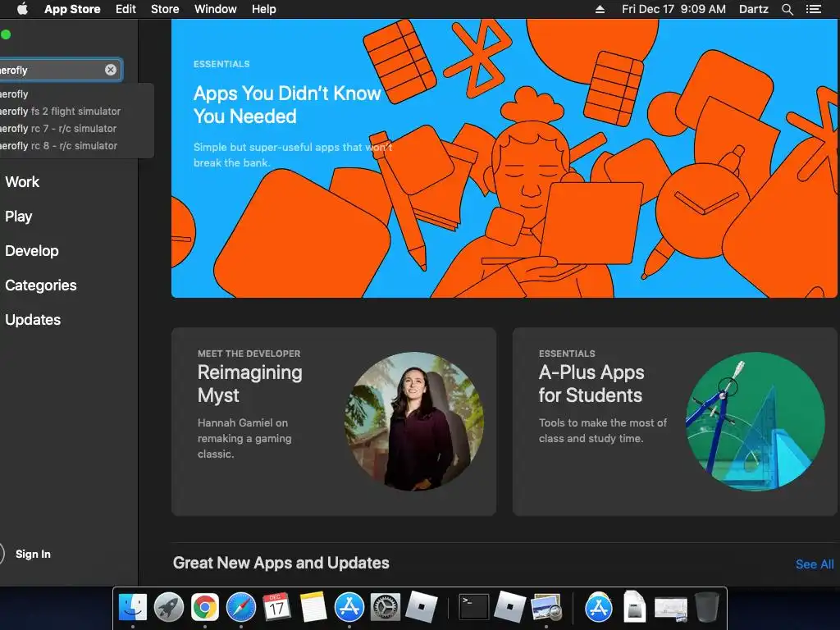Clear the aerofly search text
The height and width of the screenshot is (630, 840).
[x=111, y=70]
